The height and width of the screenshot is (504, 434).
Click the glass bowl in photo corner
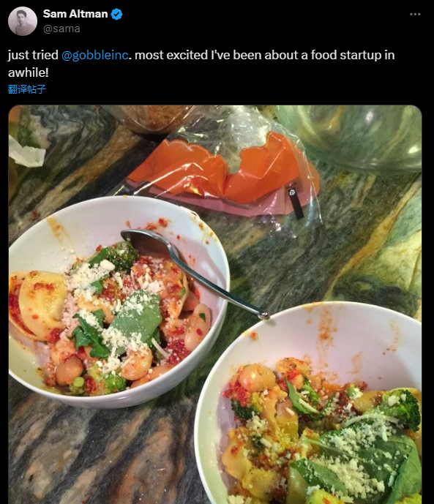[x=349, y=138]
